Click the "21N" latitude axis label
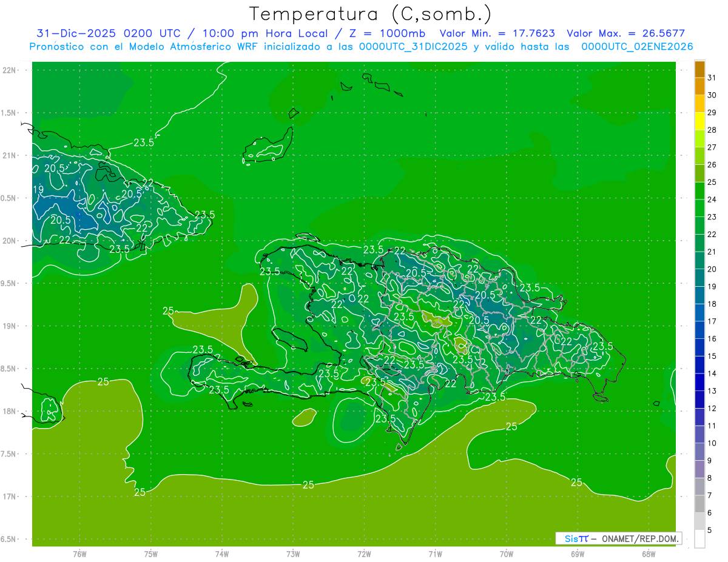The height and width of the screenshot is (562, 728). tap(10, 156)
